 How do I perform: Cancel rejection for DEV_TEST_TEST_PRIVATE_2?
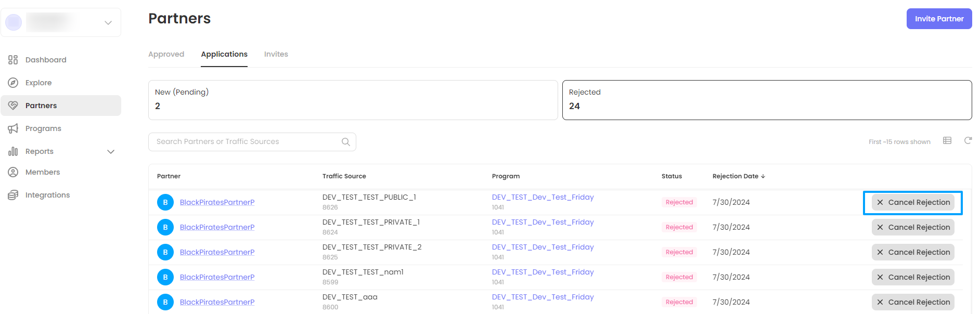point(913,252)
